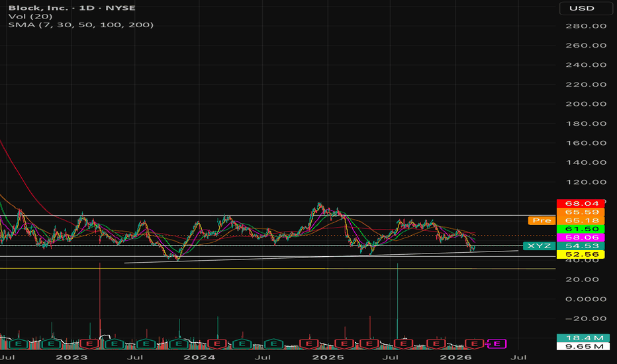Screen dimensions: 617x364
Task: Click the 120.00 level on the price axis
Action: tap(585, 182)
